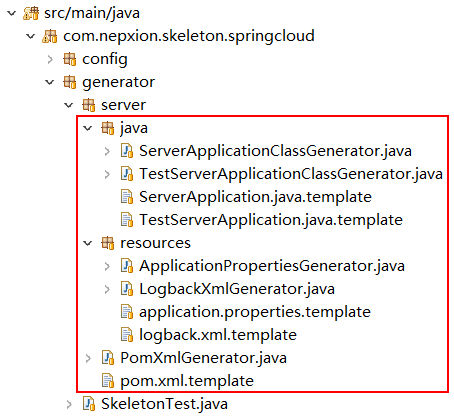Image resolution: width=454 pixels, height=419 pixels.
Task: Collapse the server package node
Action: (69, 105)
